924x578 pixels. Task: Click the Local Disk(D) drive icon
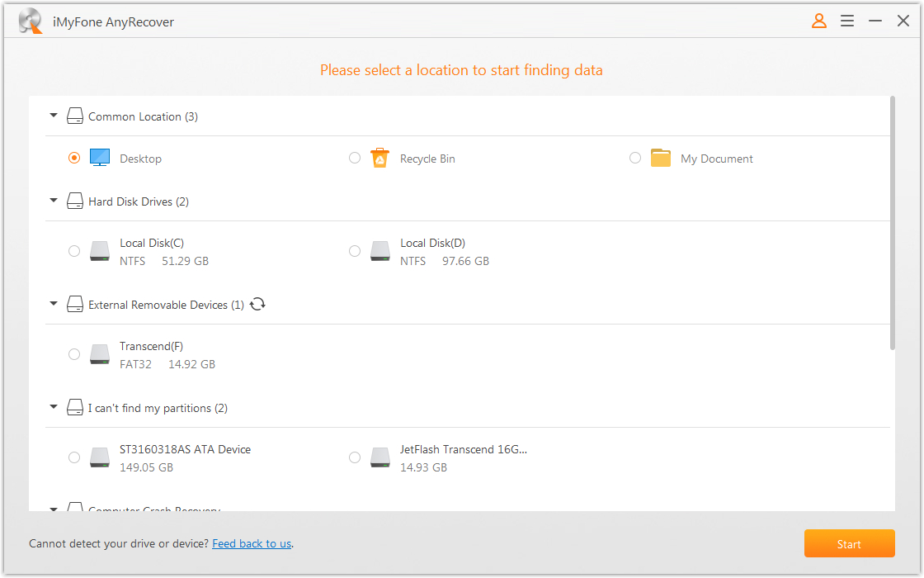coord(380,251)
